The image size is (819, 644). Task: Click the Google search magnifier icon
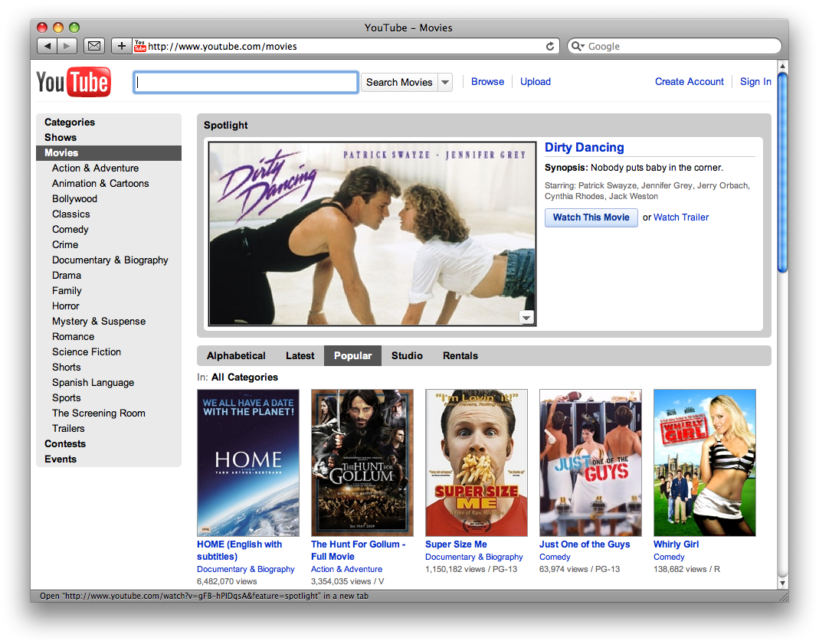577,47
